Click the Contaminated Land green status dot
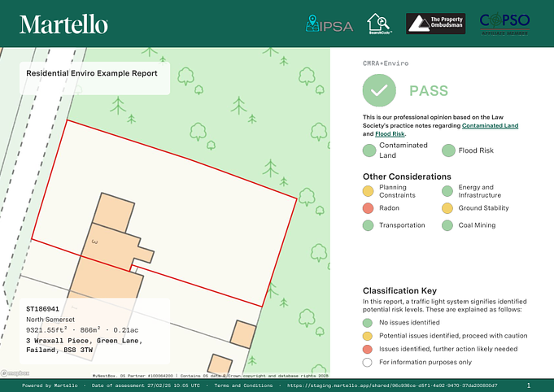Image resolution: width=554 pixels, height=392 pixels. click(369, 150)
